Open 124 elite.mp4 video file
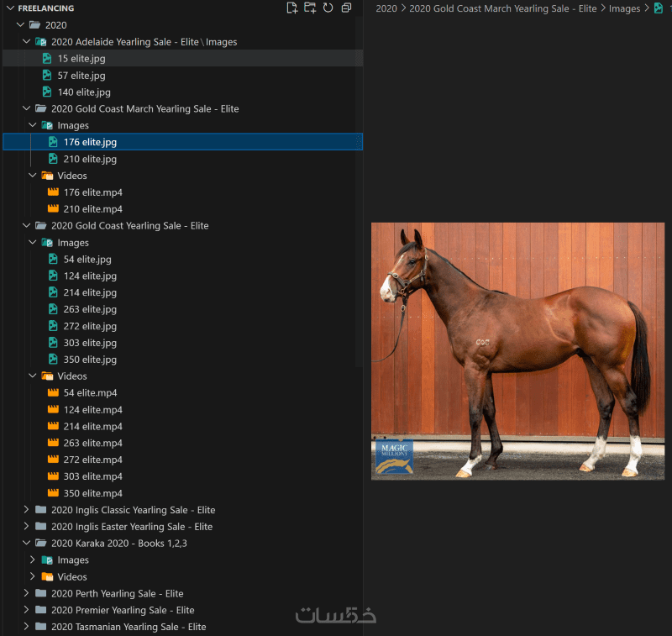The image size is (672, 636). point(182,409)
